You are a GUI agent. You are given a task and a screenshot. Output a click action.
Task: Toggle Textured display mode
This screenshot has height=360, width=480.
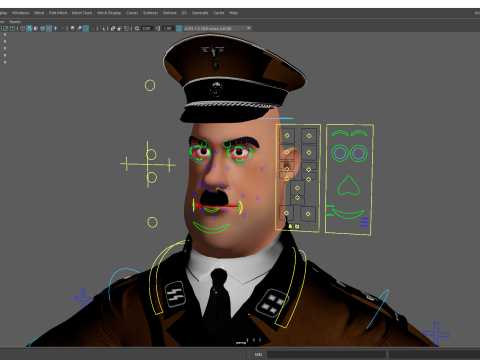pos(49,28)
